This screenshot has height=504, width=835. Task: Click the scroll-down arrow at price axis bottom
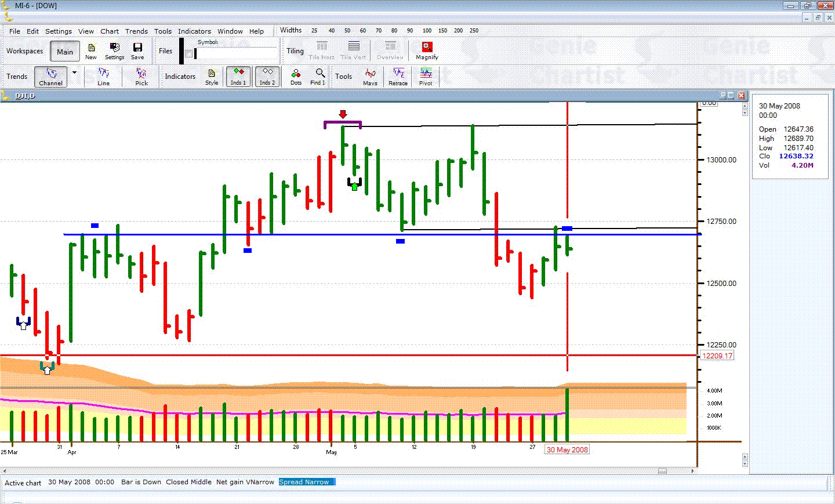[x=745, y=463]
